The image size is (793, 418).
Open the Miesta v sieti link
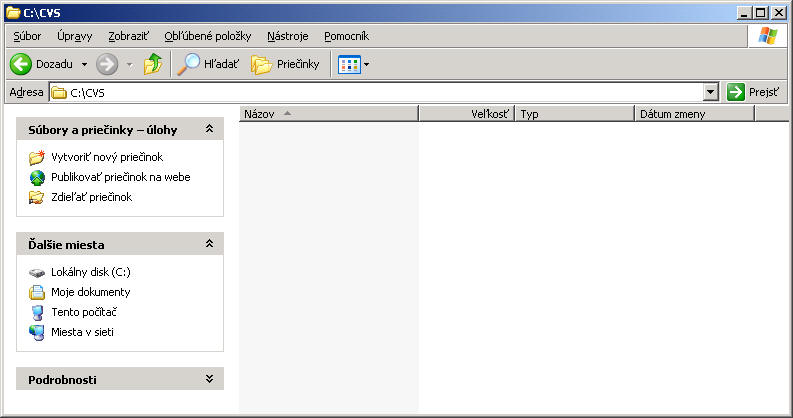(82, 332)
